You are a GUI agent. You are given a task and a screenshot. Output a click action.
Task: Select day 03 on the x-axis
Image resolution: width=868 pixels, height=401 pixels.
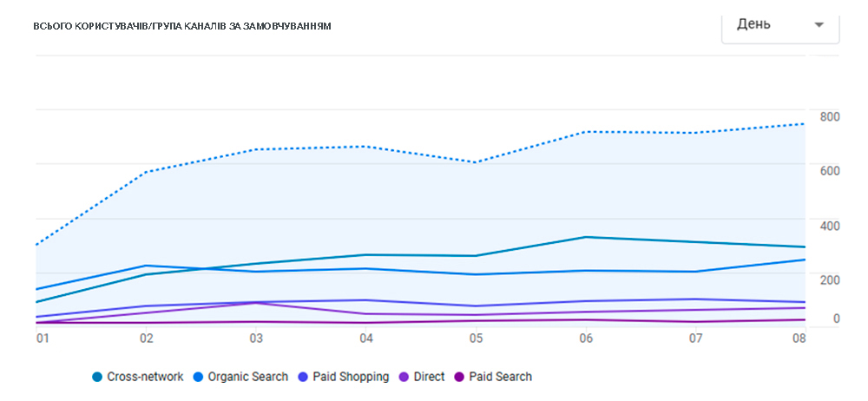point(256,338)
